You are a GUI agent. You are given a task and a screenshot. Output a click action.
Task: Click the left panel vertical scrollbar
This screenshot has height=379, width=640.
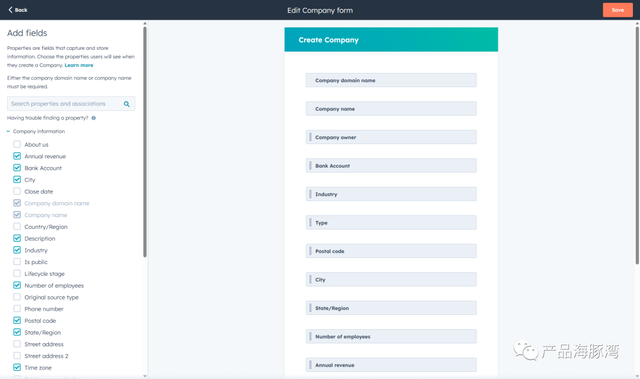point(145,142)
